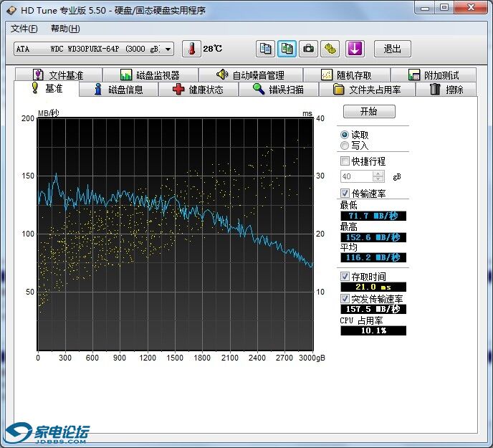Viewport: 493px width, 448px height.
Task: Open the 文件基准 tab
Action: click(x=59, y=75)
